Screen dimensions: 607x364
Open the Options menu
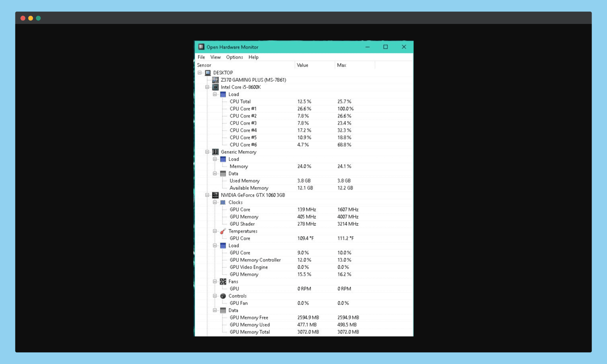tap(234, 57)
